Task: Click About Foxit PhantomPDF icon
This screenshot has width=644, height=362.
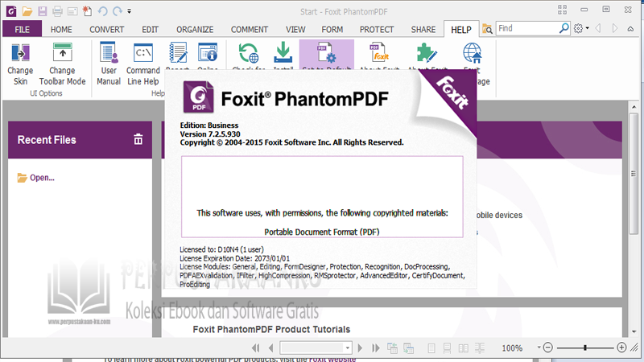Action: (x=379, y=53)
